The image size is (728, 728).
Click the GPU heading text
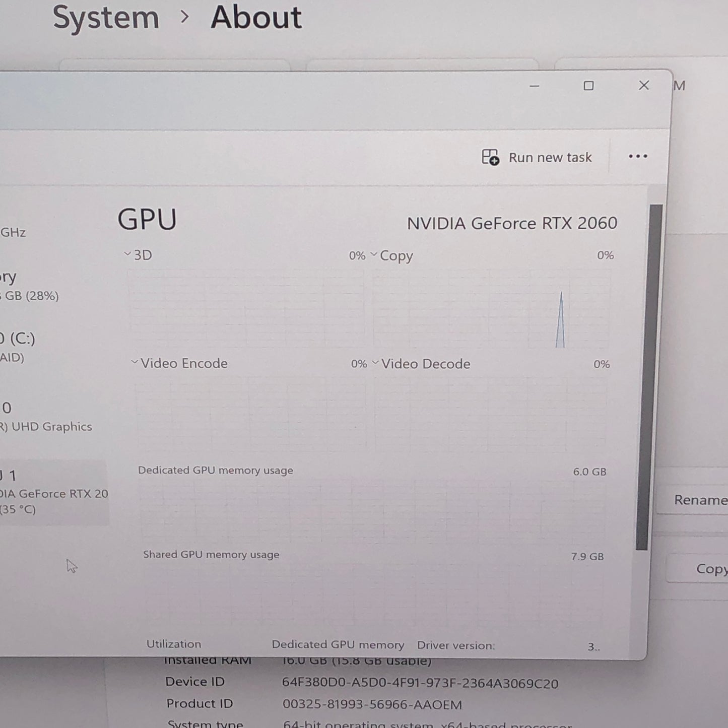[x=147, y=220]
